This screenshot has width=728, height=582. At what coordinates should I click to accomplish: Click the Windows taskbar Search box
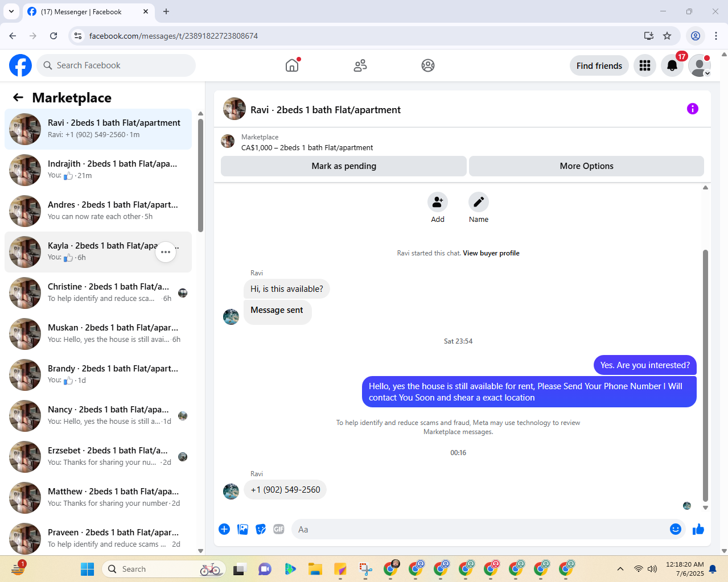coord(164,569)
